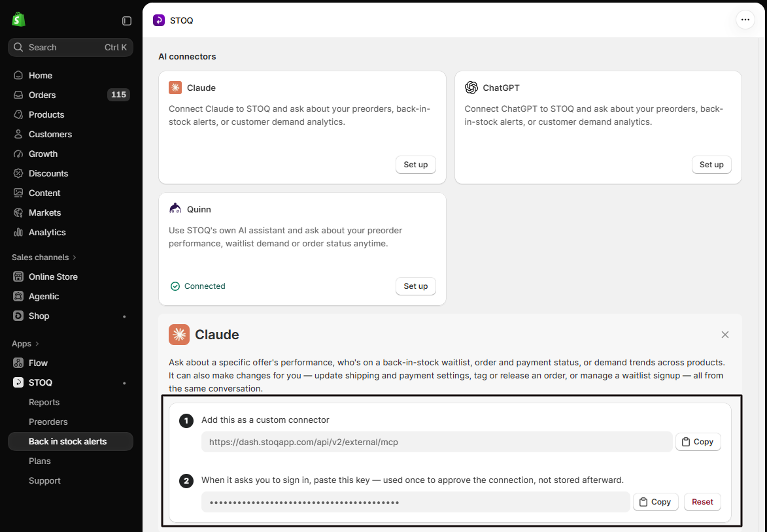
Task: Click the Home icon in sidebar
Action: [x=18, y=75]
